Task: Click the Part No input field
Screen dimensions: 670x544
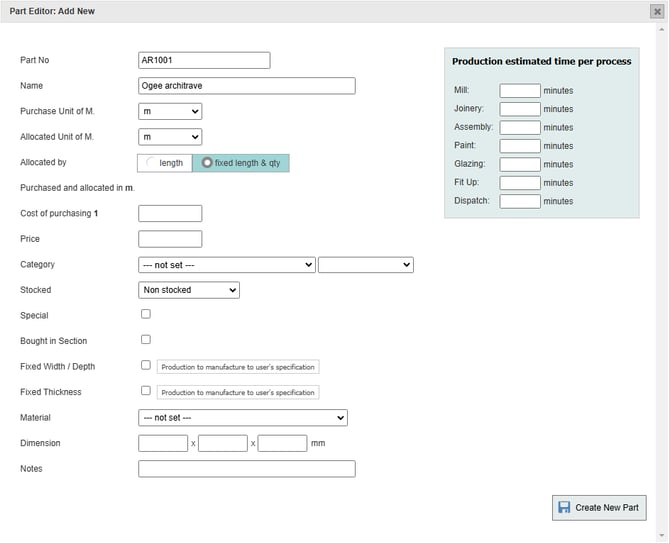Action: coord(204,60)
